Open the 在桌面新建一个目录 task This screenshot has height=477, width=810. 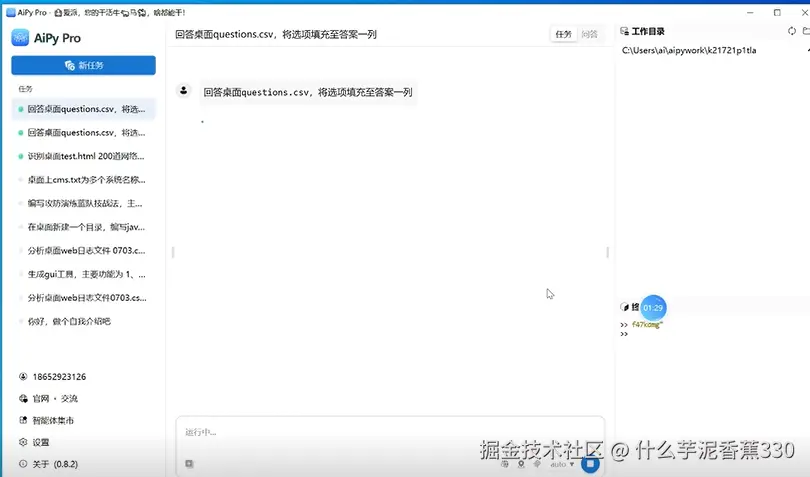coord(83,227)
